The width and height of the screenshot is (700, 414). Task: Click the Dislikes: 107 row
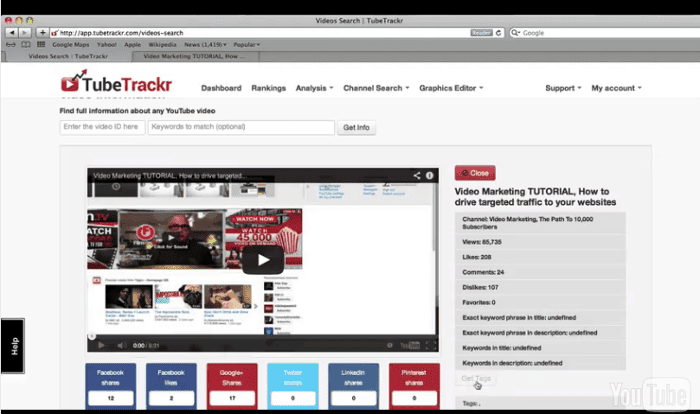pyautogui.click(x=540, y=288)
